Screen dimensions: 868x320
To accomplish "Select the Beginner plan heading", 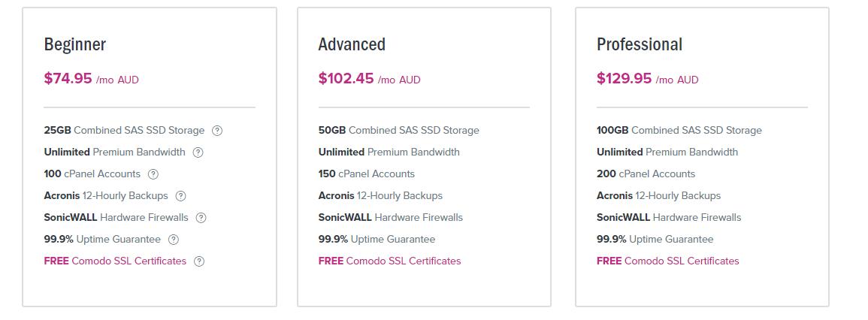I will pyautogui.click(x=74, y=44).
